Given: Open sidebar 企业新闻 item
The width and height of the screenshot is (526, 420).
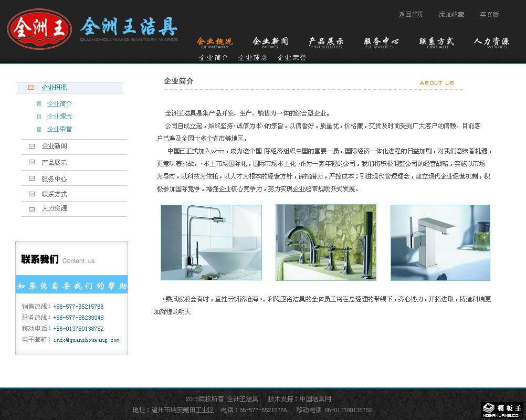Looking at the screenshot, I should (x=55, y=146).
